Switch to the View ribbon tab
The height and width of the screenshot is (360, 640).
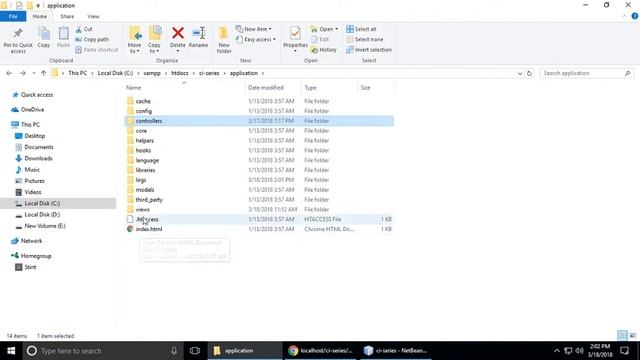coord(93,16)
